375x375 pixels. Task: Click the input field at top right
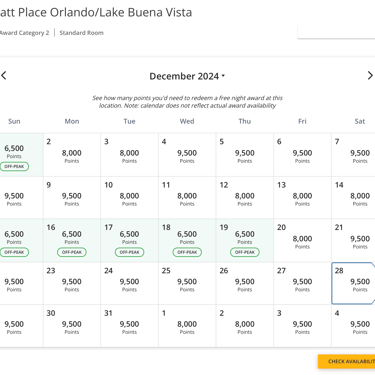tap(336, 32)
